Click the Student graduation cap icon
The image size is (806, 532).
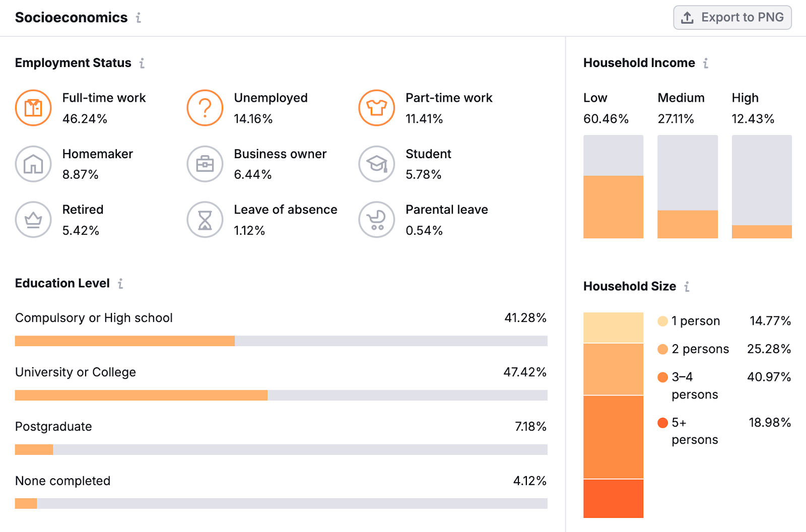[x=376, y=164]
